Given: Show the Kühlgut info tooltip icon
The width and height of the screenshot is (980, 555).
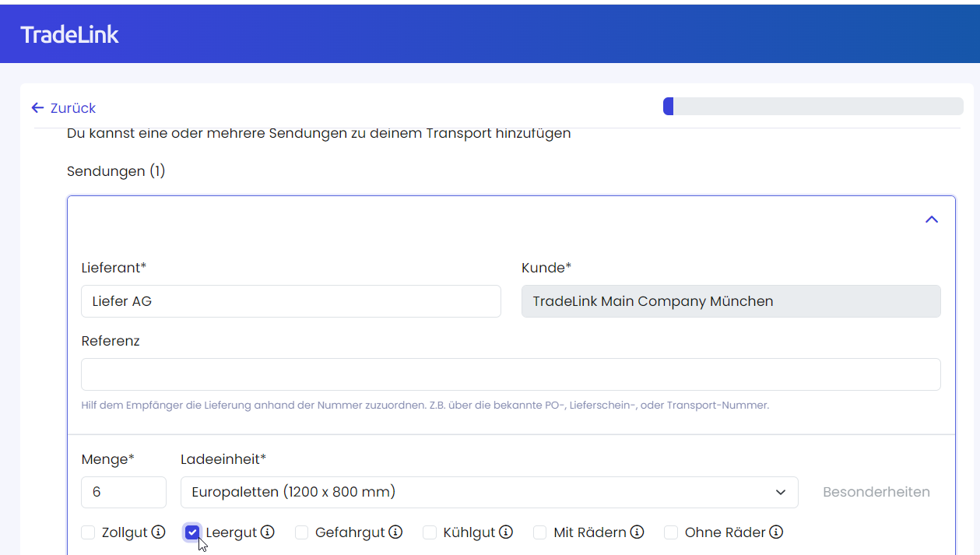Looking at the screenshot, I should pos(506,532).
